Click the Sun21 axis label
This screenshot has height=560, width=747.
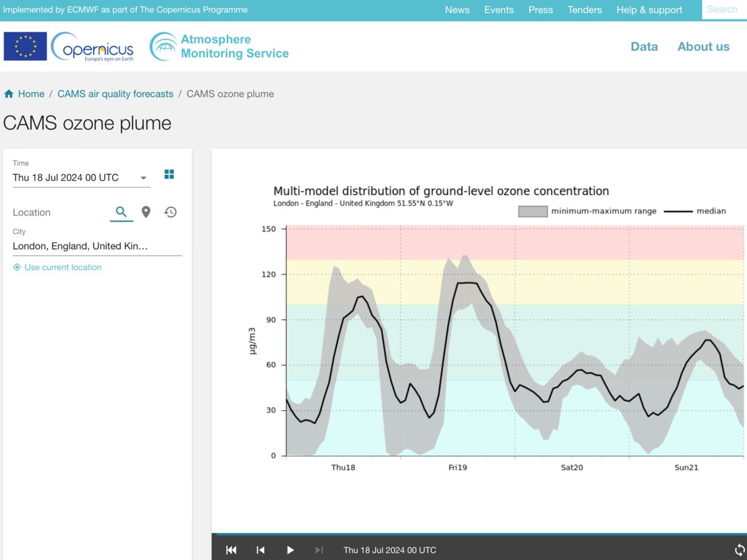tap(686, 467)
